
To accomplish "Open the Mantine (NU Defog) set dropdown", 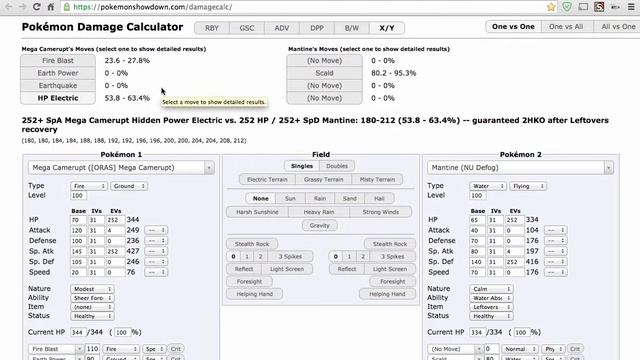I will click(x=520, y=168).
